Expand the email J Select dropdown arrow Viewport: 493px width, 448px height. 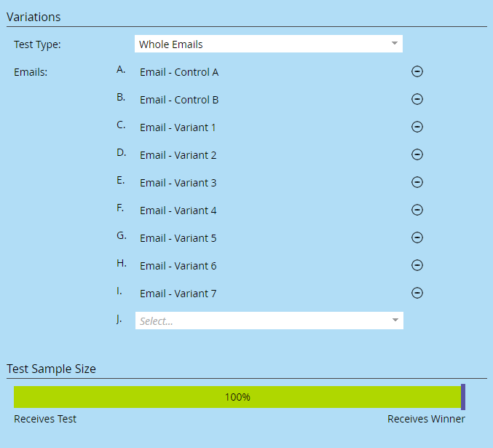[x=395, y=321]
